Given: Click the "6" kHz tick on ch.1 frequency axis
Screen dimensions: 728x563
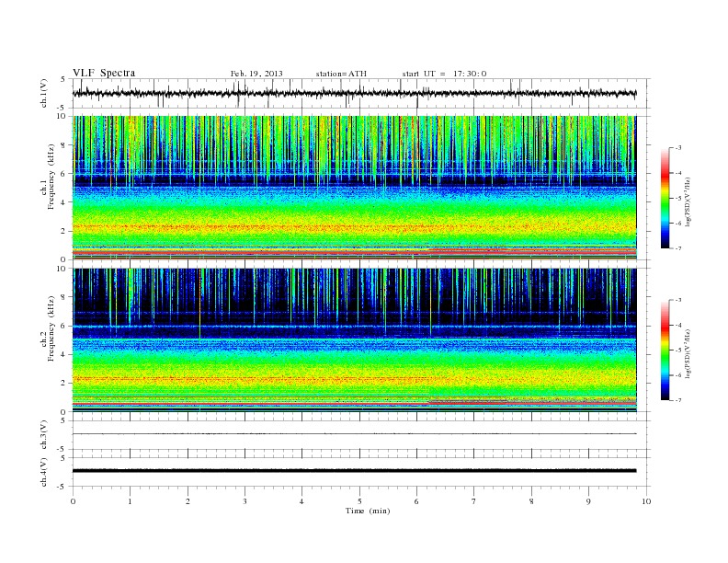Looking at the screenshot, I should (63, 173).
